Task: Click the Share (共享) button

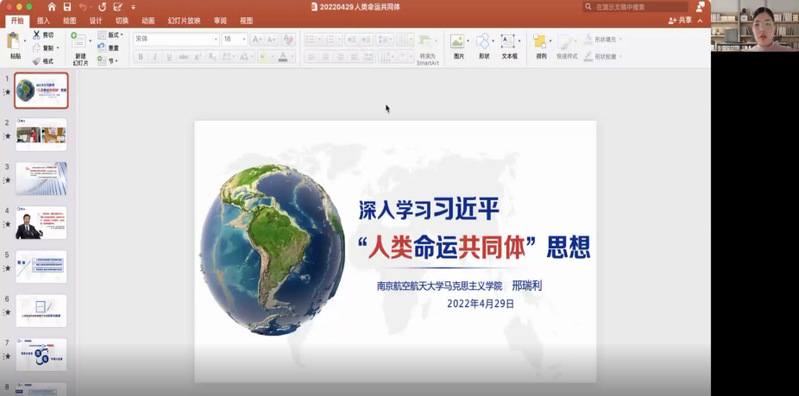Action: click(680, 20)
